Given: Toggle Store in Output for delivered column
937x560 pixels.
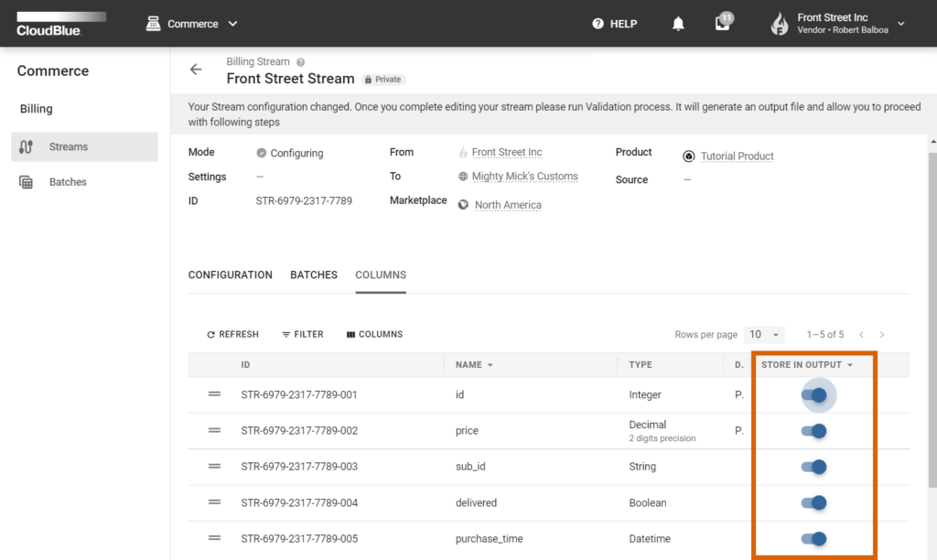Looking at the screenshot, I should click(814, 502).
